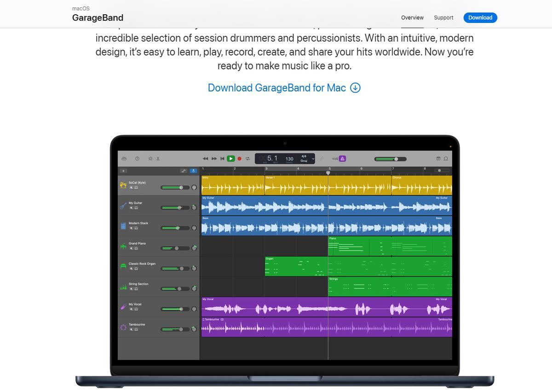
Task: Click the add track plus button
Action: (123, 171)
